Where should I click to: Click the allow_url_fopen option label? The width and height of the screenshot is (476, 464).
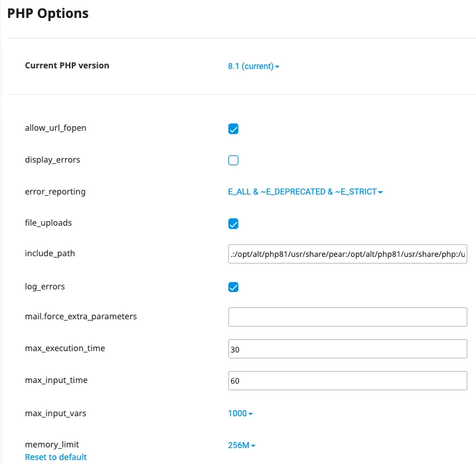point(56,128)
